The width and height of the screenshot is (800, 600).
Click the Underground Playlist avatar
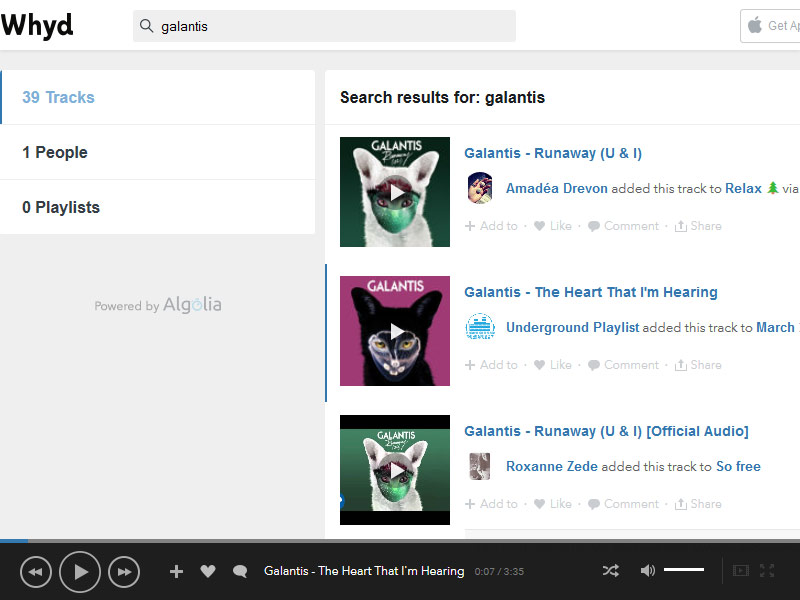480,327
